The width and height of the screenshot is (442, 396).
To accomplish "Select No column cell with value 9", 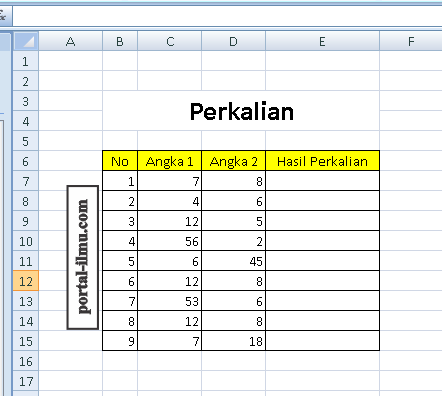I will [x=120, y=341].
